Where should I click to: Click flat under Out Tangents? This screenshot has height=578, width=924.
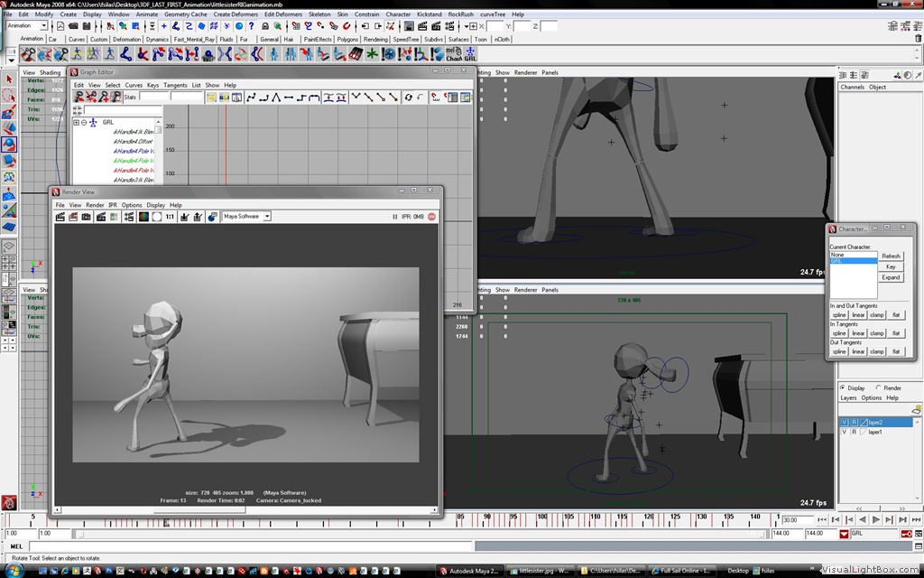pyautogui.click(x=896, y=351)
